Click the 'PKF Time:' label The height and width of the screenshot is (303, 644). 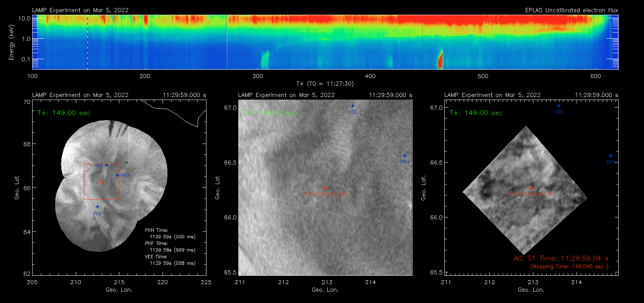point(156,244)
